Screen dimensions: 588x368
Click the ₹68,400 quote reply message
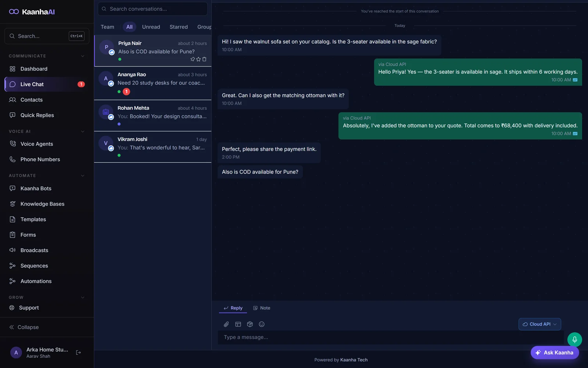pos(460,126)
